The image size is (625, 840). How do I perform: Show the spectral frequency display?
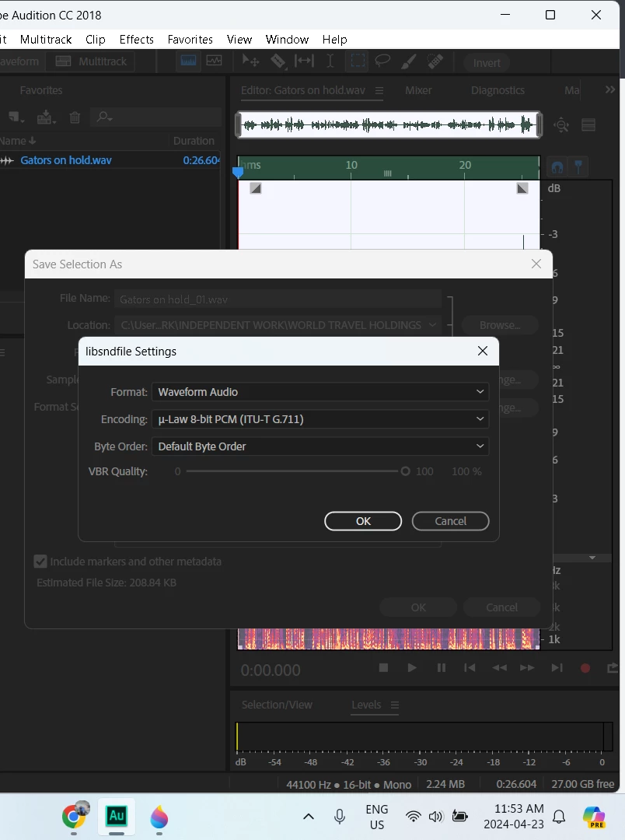[189, 61]
